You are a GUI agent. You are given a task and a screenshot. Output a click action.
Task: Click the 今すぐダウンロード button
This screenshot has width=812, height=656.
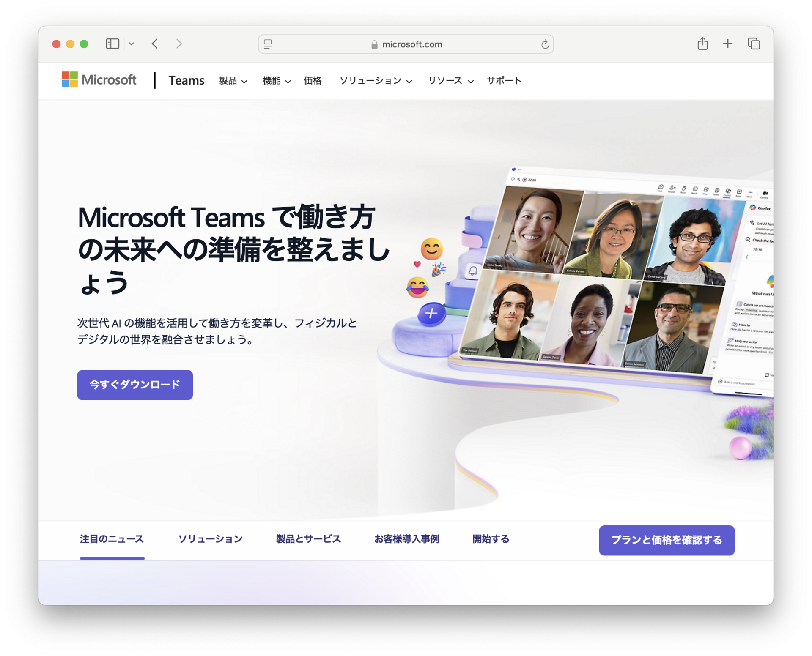tap(135, 385)
